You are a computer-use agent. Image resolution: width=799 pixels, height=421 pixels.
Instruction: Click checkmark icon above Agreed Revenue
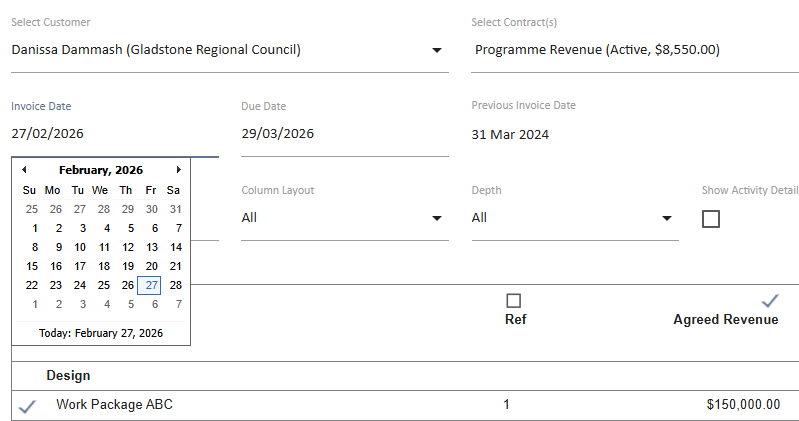tap(769, 300)
